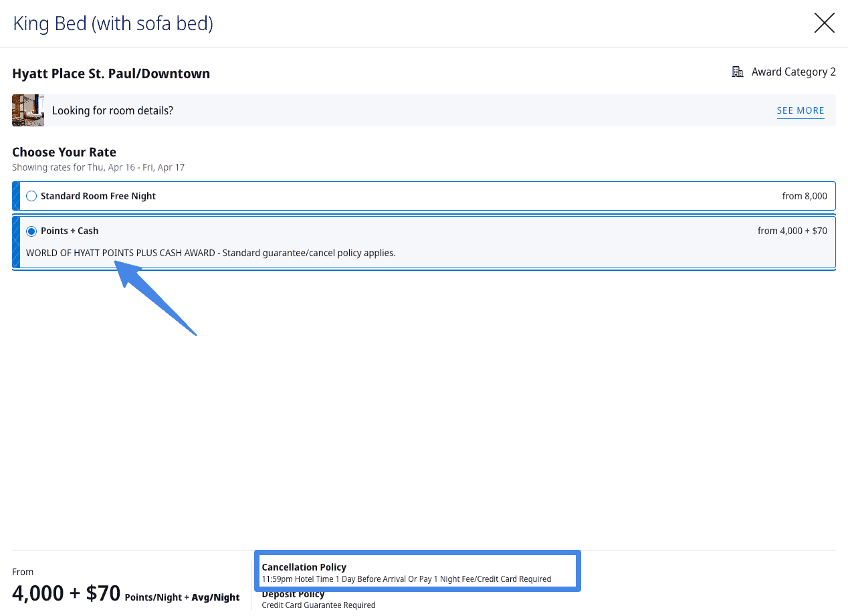848x616 pixels.
Task: Click the Hyatt Place St. Paul/Downtown hotel name
Action: coord(110,74)
